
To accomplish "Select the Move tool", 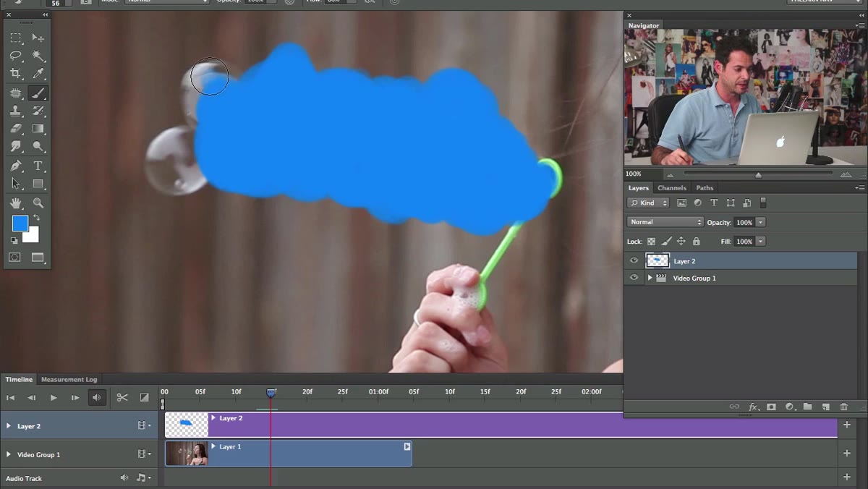I will (x=38, y=38).
